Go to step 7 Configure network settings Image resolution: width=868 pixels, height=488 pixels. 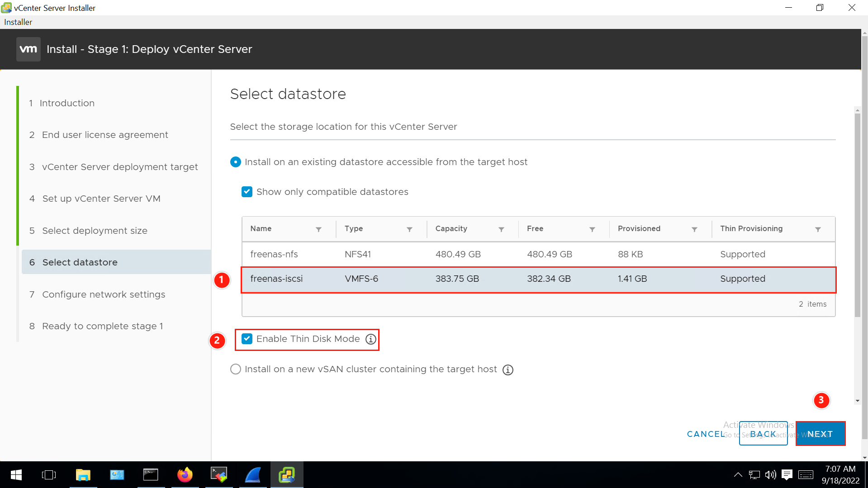click(97, 294)
